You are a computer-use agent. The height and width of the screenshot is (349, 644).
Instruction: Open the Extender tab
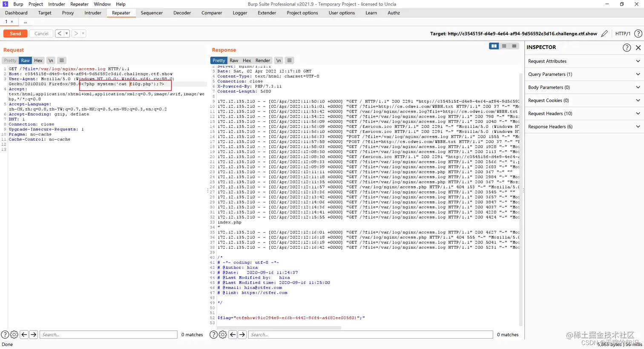tap(267, 13)
